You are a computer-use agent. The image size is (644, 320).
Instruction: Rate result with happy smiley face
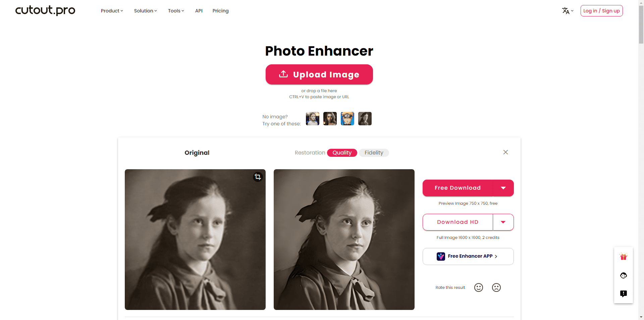point(479,287)
